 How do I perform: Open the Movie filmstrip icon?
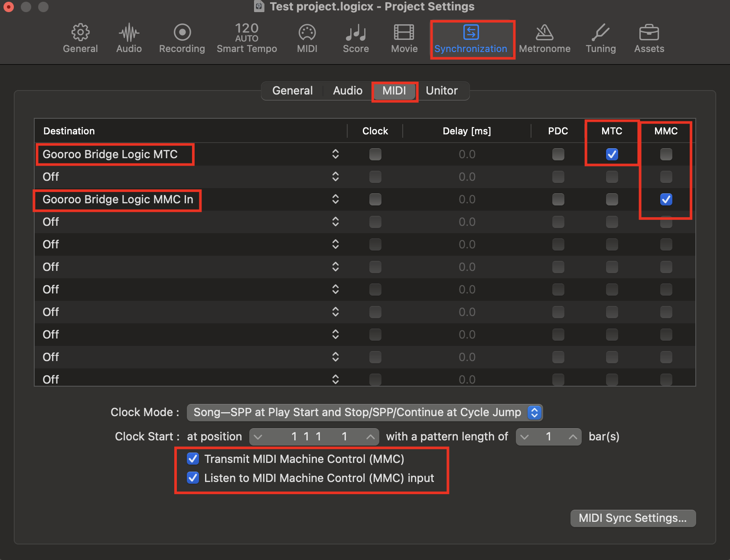pos(404,32)
